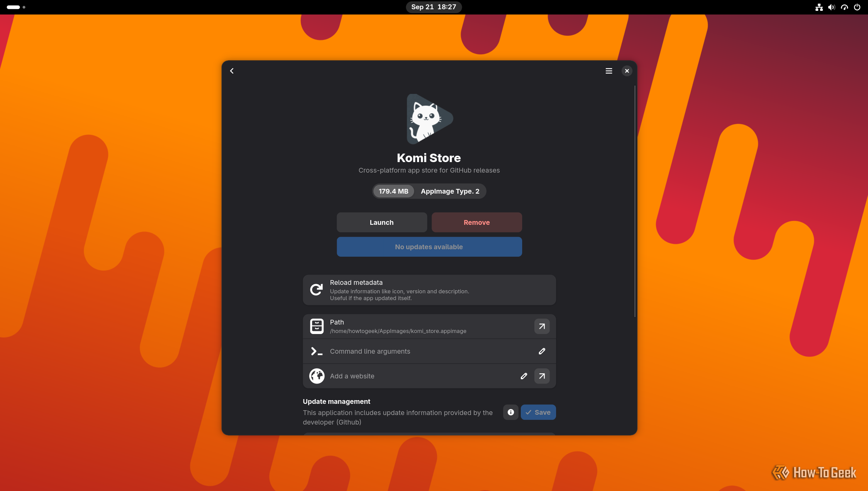
Task: Click the Cross-platform app store subtitle
Action: [x=429, y=170]
